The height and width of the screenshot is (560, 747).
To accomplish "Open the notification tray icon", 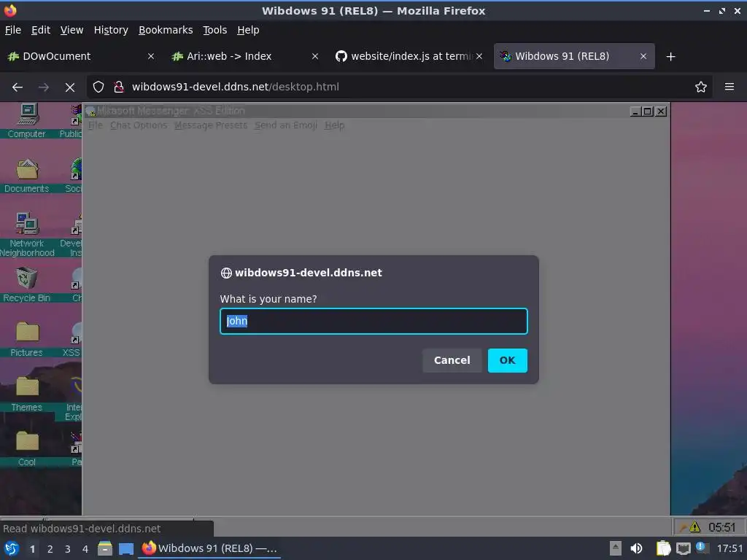I will tap(701, 547).
